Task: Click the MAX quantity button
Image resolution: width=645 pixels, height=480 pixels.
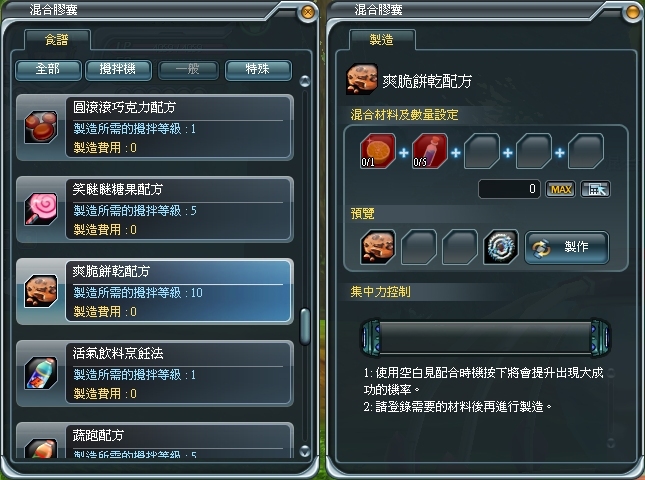Action: 560,189
